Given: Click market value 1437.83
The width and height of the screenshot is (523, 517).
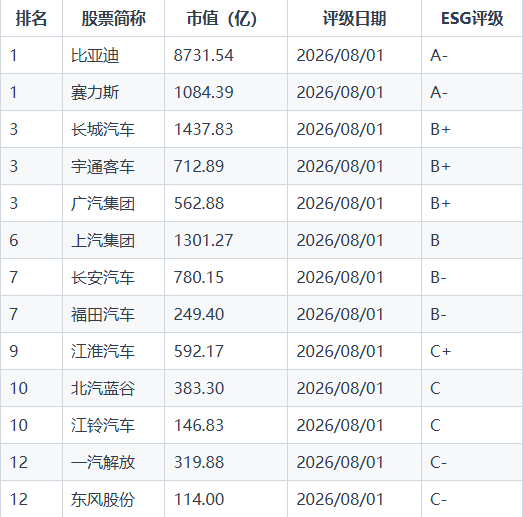Looking at the screenshot, I should pyautogui.click(x=203, y=129).
